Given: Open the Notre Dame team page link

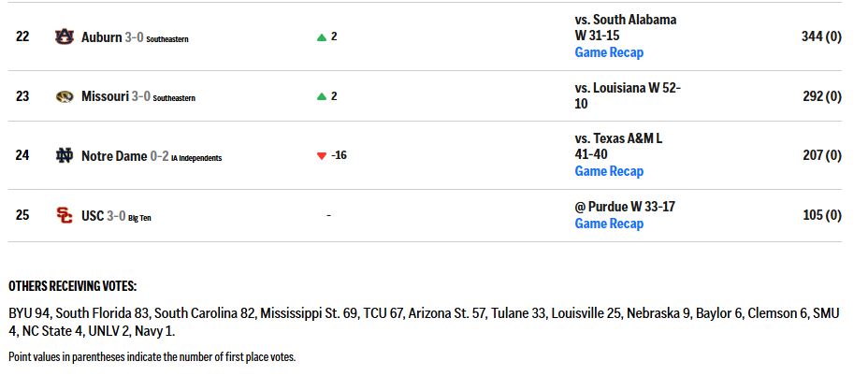Looking at the screenshot, I should tap(114, 155).
